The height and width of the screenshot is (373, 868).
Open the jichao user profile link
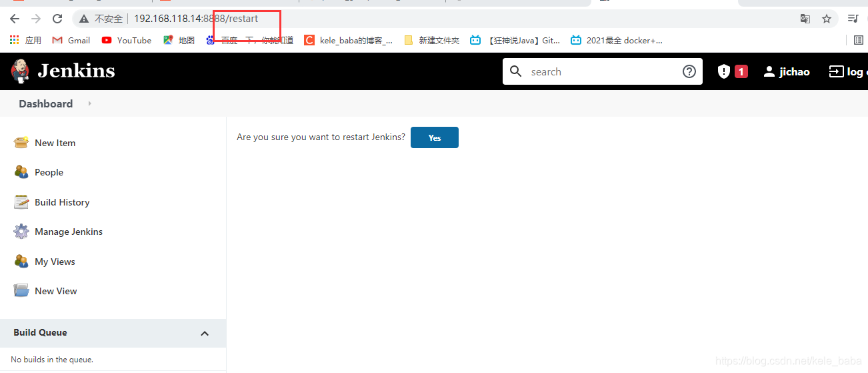click(787, 71)
